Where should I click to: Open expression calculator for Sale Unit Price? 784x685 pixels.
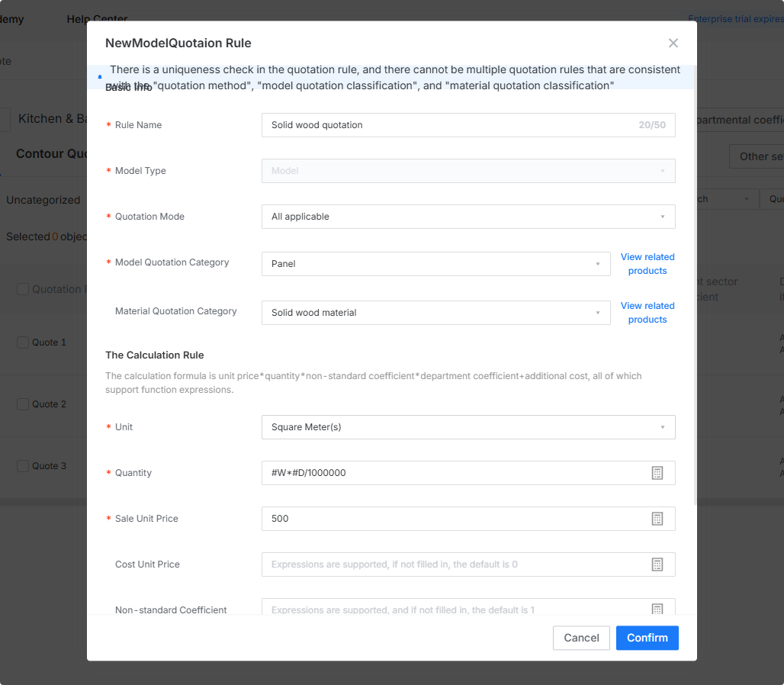pos(657,519)
